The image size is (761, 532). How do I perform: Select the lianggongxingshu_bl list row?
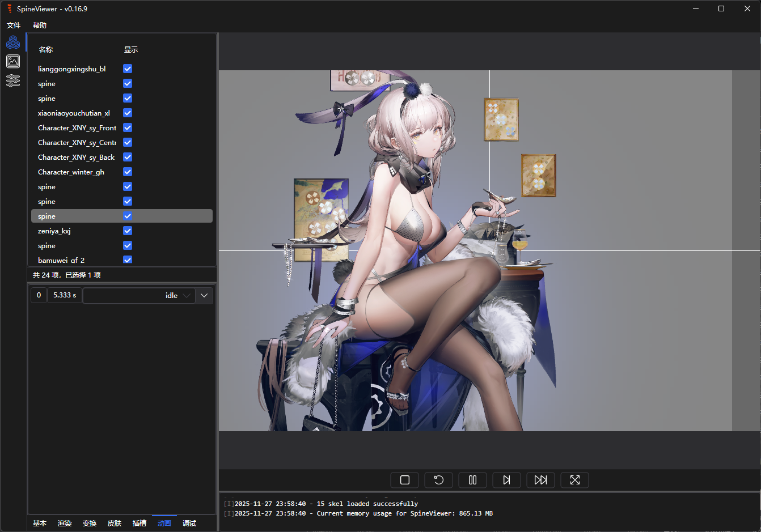(122, 69)
